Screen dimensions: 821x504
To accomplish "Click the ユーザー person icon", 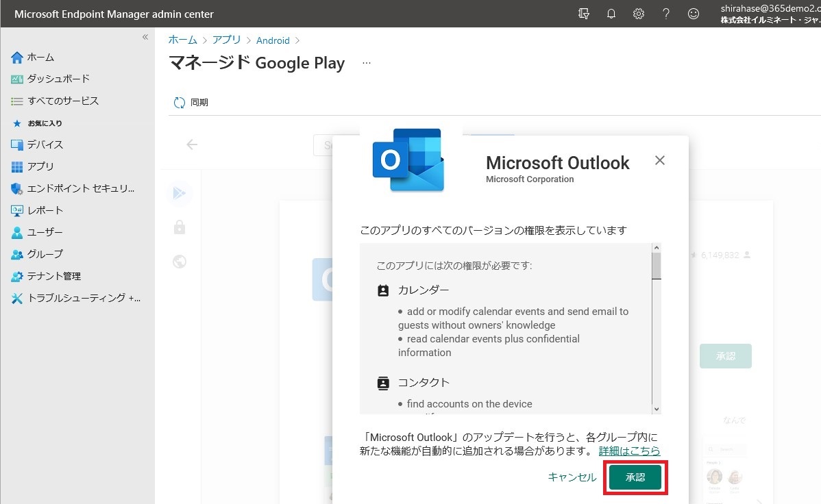I will point(16,233).
